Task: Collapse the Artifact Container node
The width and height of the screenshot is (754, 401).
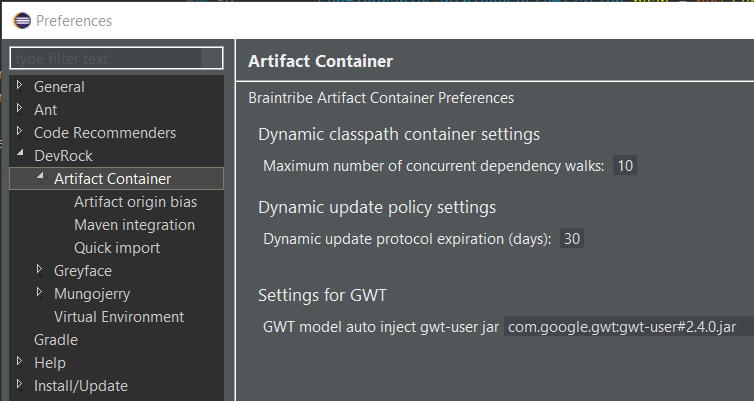Action: pyautogui.click(x=39, y=178)
